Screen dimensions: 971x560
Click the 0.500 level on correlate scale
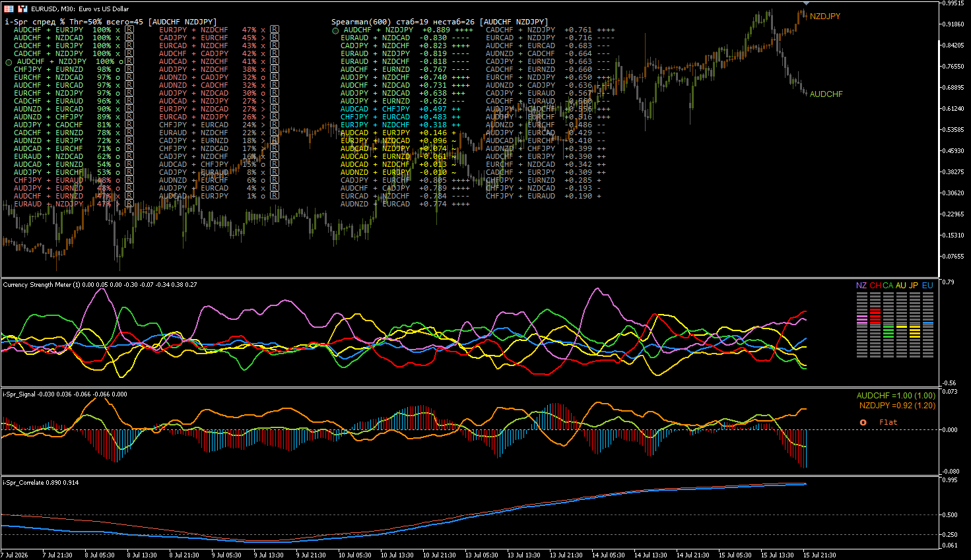tap(951, 514)
